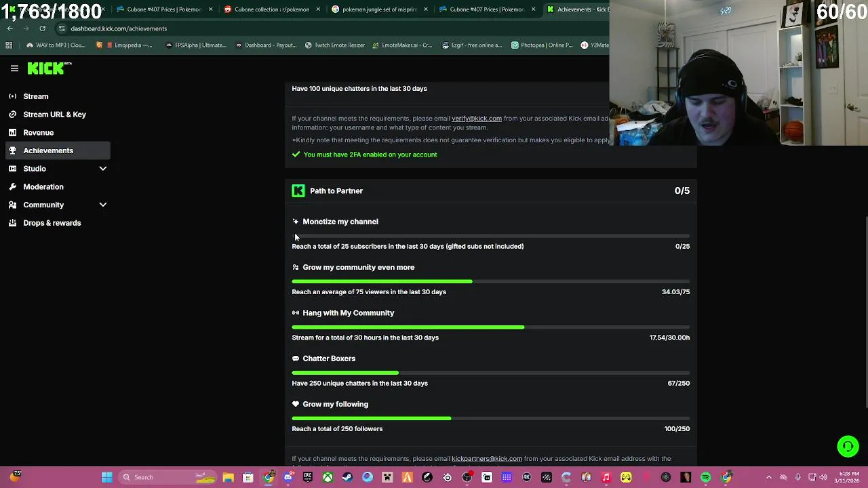Screen dimensions: 868x488
Task: Open Steam from the taskbar
Action: (347, 477)
